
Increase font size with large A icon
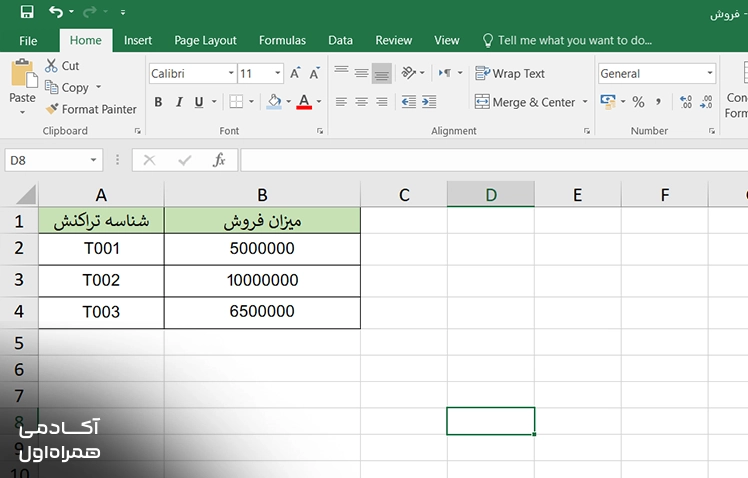[295, 73]
